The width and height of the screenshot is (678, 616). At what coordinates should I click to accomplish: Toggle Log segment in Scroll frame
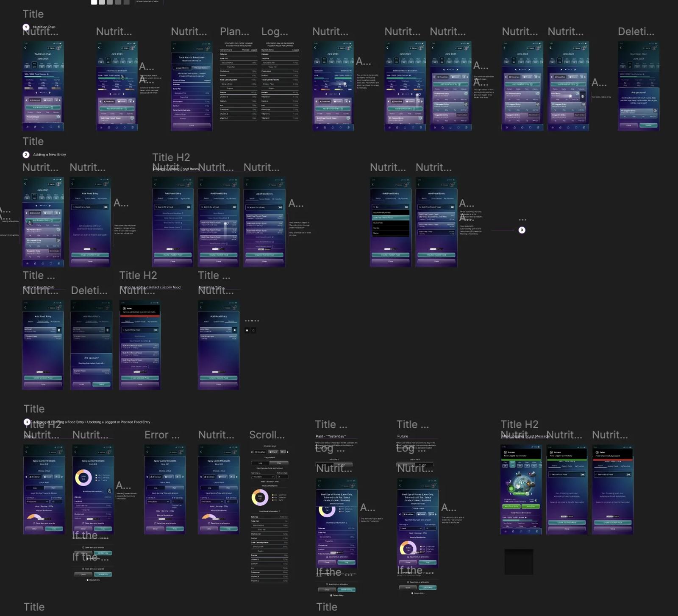coord(260,463)
